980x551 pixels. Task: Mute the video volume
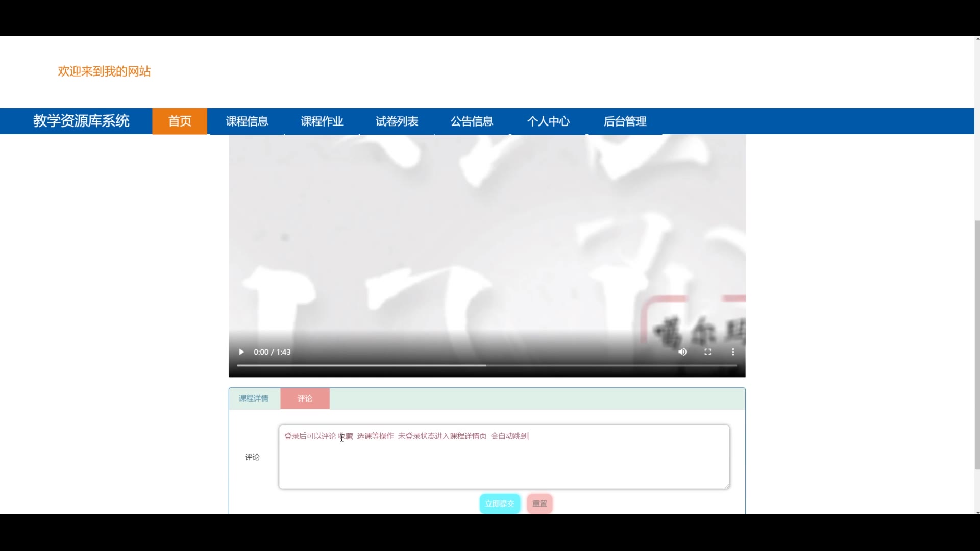click(682, 352)
